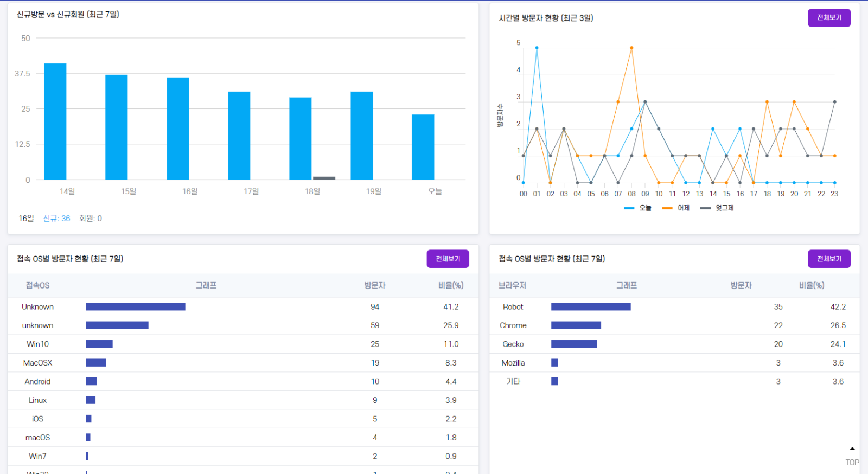This screenshot has width=868, height=474.
Task: Toggle 어제 legend series in line chart
Action: pos(676,208)
